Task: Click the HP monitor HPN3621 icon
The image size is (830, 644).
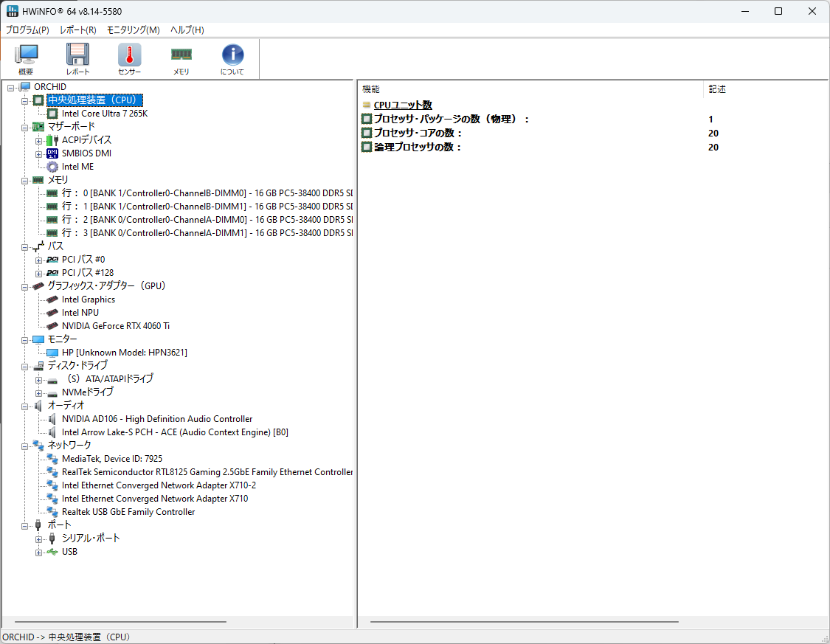Action: coord(52,353)
